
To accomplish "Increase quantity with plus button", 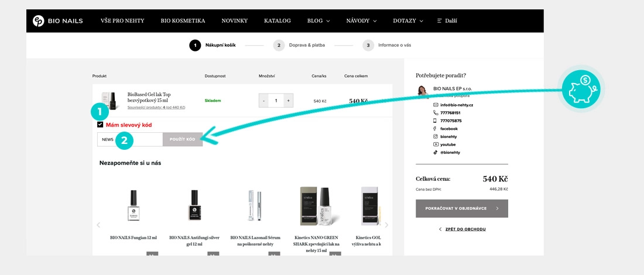I will [288, 101].
